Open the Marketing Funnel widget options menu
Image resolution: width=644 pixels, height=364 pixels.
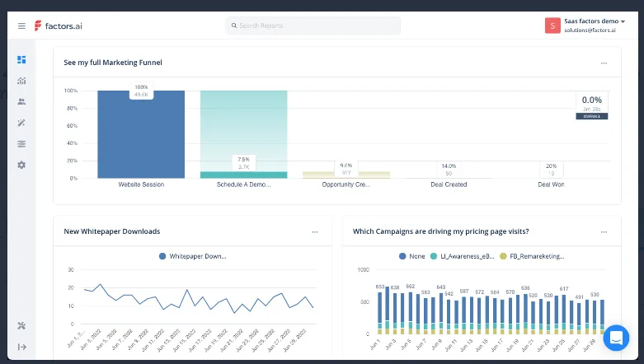[604, 63]
